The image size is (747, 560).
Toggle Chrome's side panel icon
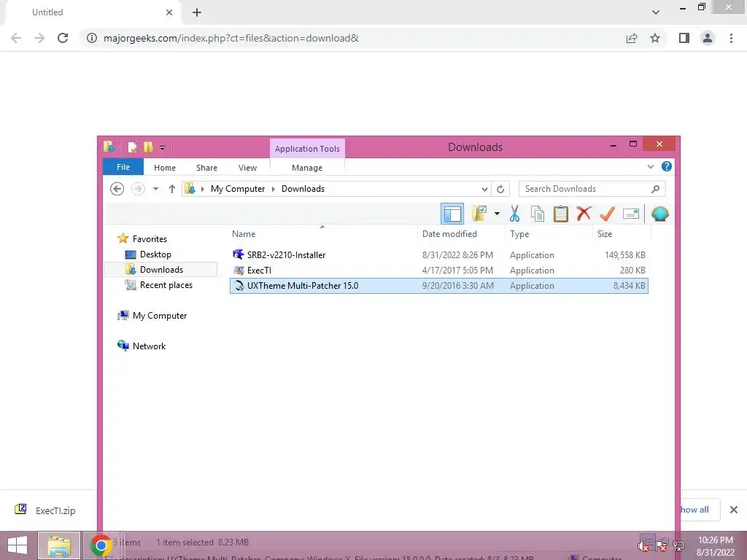tap(684, 38)
